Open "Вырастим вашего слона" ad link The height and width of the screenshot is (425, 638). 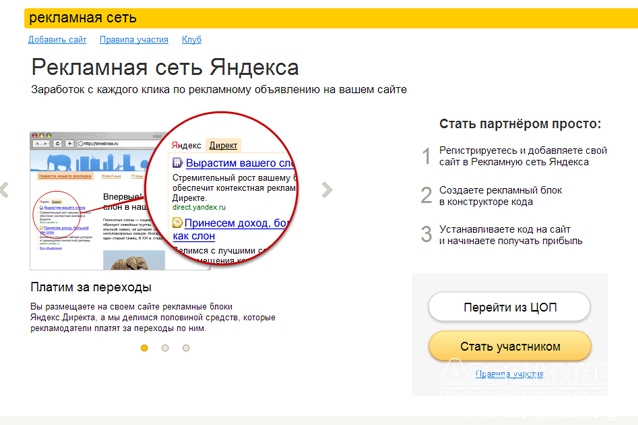point(240,163)
